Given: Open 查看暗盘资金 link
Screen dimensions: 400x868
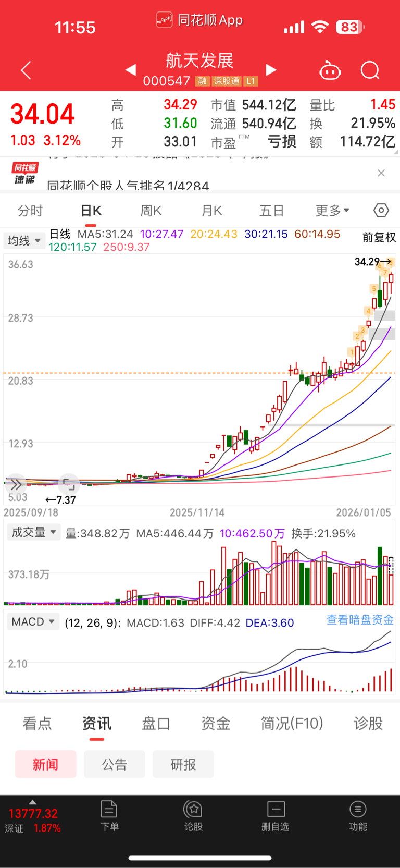Looking at the screenshot, I should (360, 620).
